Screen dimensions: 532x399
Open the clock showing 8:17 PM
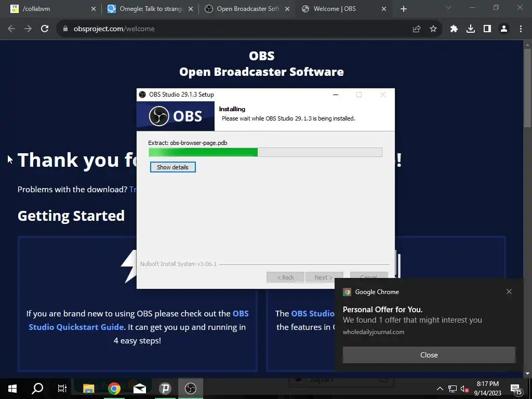pyautogui.click(x=487, y=389)
